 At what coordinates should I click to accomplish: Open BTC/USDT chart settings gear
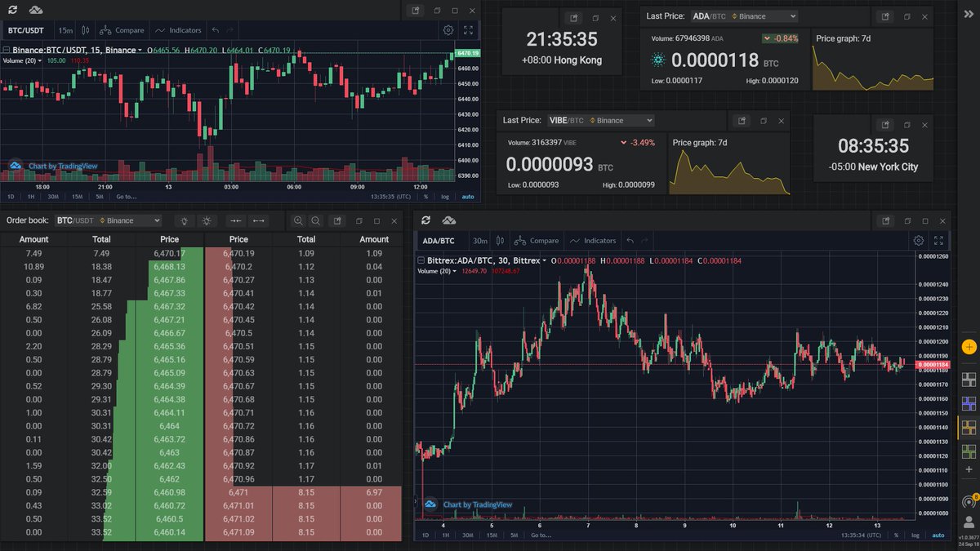click(448, 30)
